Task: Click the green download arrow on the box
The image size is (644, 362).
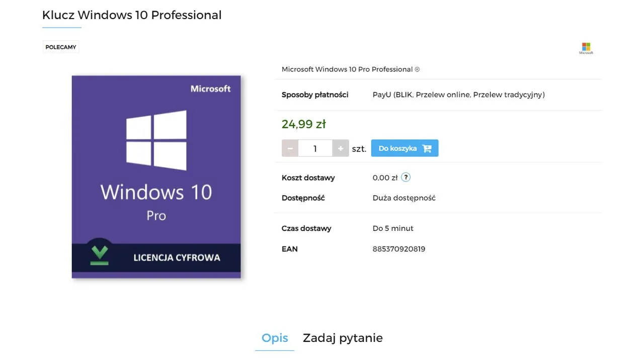Action: click(x=100, y=255)
